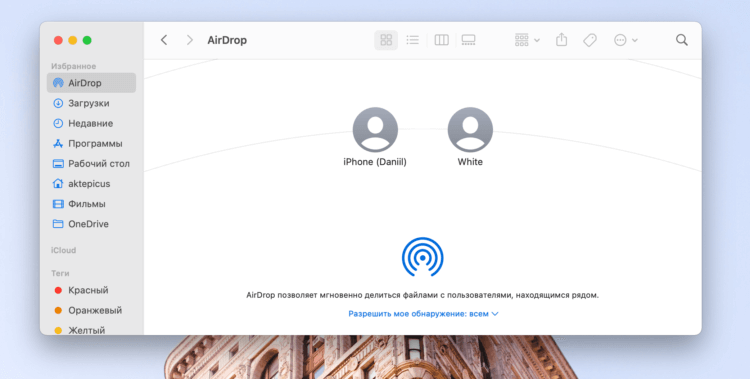The height and width of the screenshot is (379, 750).
Task: Close the Finder window
Action: pyautogui.click(x=58, y=40)
